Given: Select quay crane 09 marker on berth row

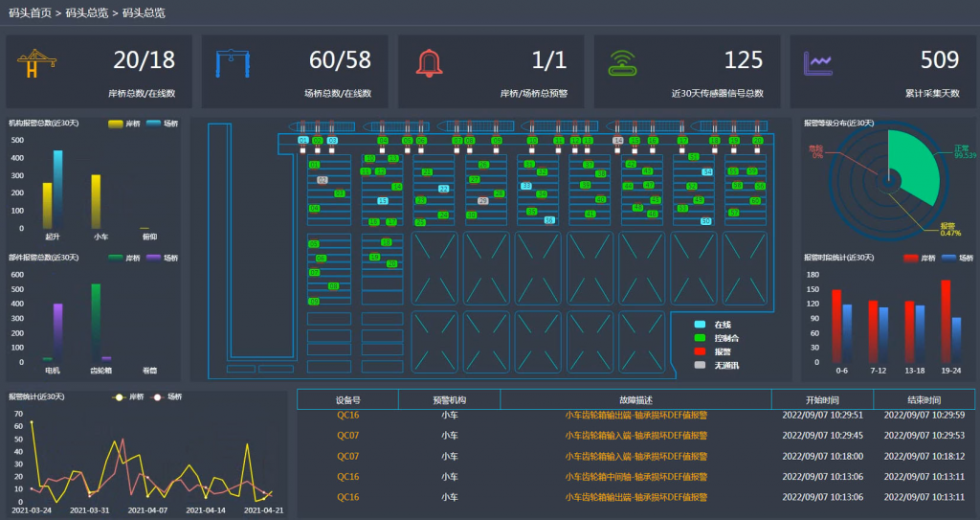Looking at the screenshot, I should pos(497,141).
